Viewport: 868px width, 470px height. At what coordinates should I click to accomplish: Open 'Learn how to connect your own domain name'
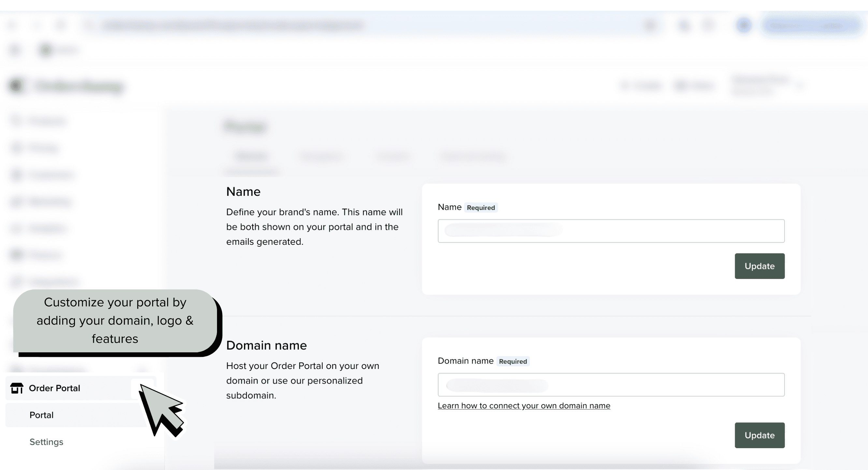(524, 405)
